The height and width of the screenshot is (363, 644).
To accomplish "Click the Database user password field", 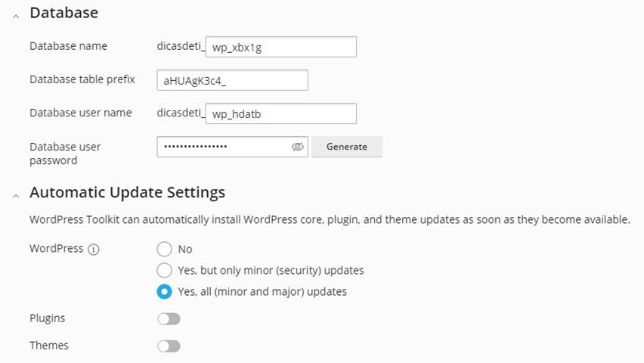I will click(x=223, y=147).
